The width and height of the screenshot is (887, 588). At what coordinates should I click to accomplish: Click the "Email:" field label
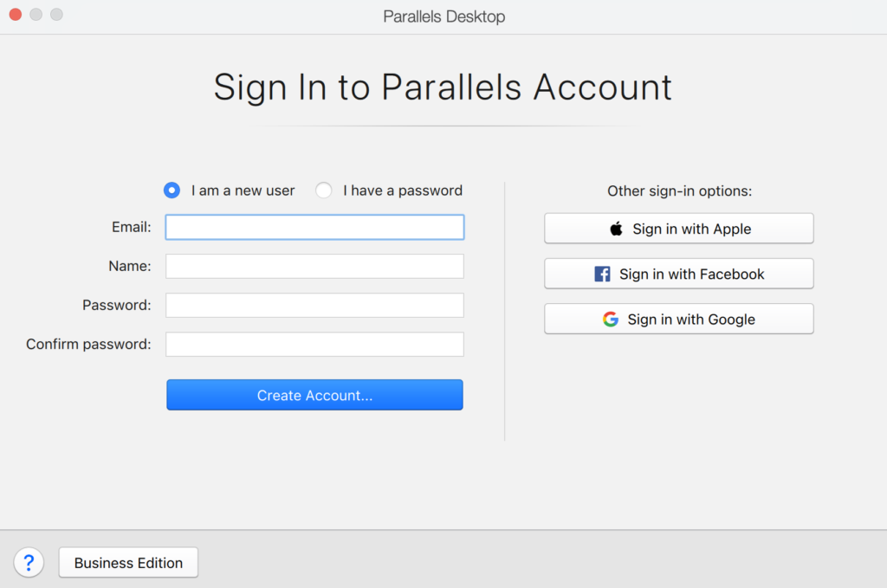tap(132, 227)
